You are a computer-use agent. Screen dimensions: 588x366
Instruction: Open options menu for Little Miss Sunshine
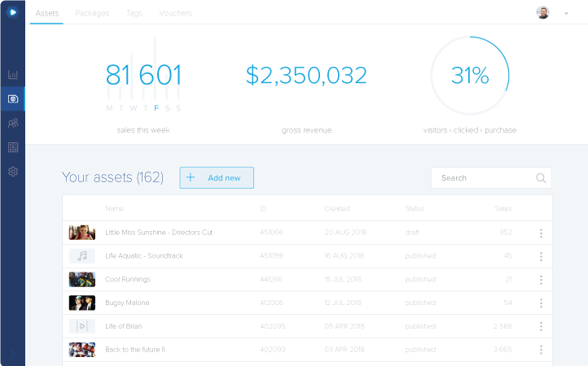541,233
